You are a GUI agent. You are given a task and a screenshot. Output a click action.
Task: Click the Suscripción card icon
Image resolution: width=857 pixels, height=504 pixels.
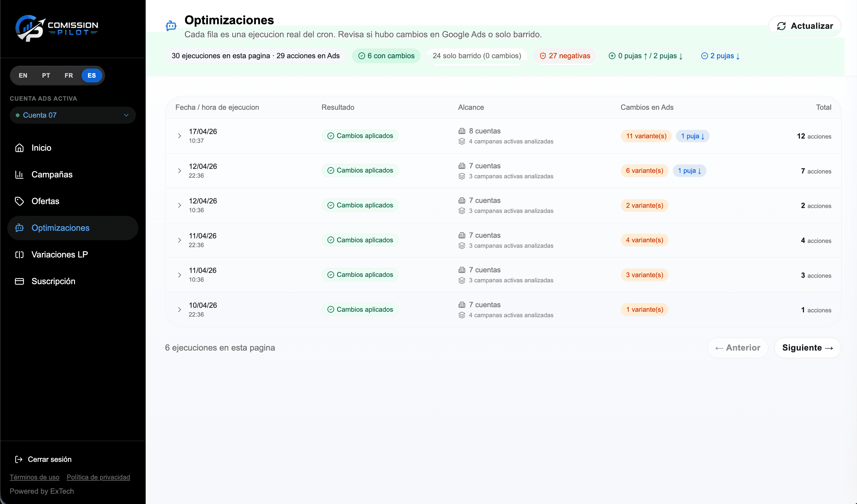tap(19, 281)
